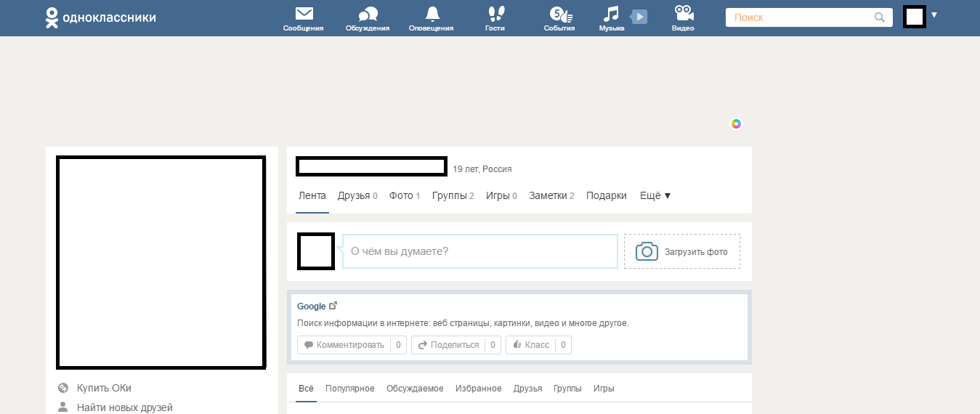The image size is (980, 414).
Task: Open Видео camera icon
Action: coord(683,14)
